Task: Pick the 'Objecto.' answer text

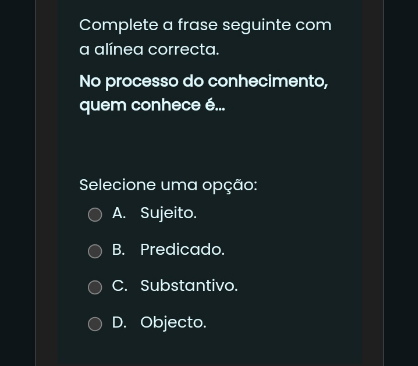Action: [173, 323]
